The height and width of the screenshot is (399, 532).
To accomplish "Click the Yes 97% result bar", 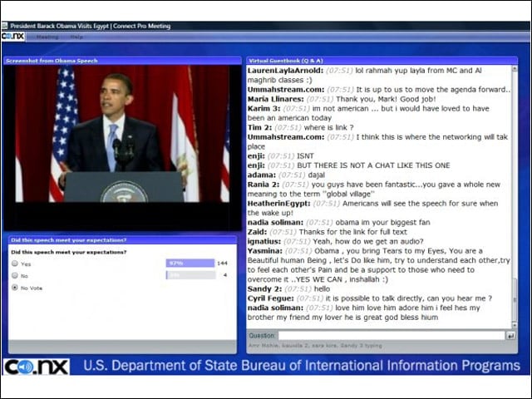I will point(190,263).
